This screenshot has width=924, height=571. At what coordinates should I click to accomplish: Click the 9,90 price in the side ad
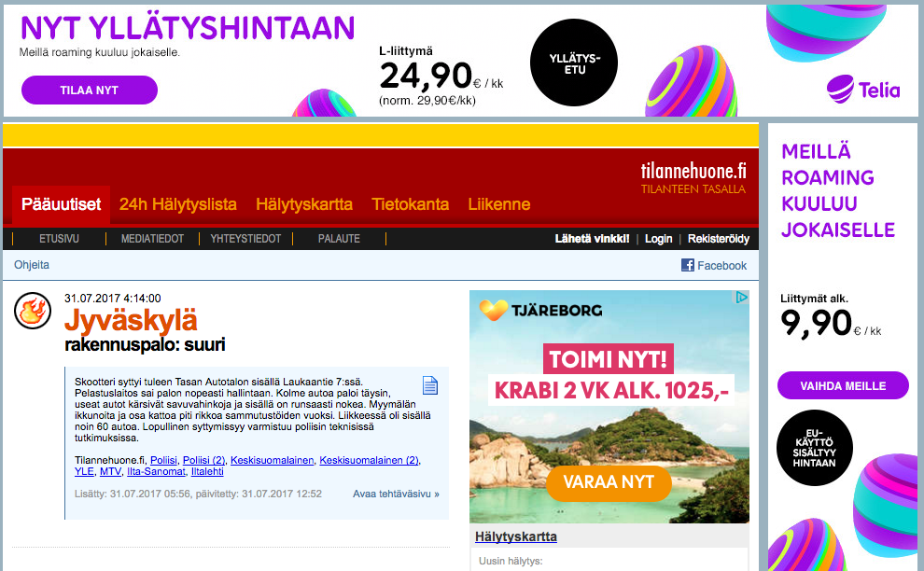pos(816,323)
